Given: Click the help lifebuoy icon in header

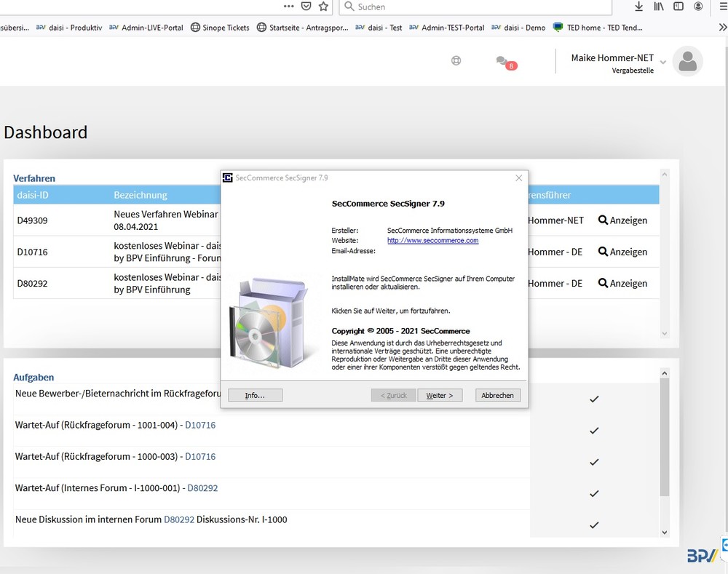Looking at the screenshot, I should click(x=456, y=60).
